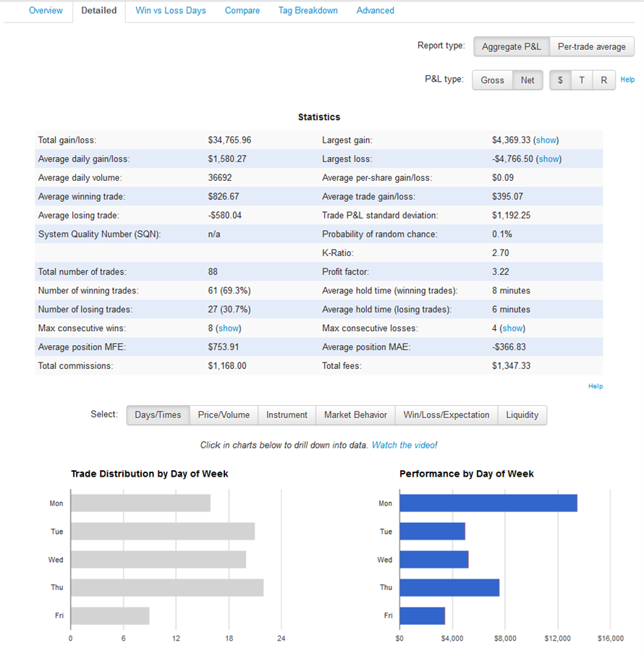Switch P&L type to Gross

pyautogui.click(x=492, y=80)
